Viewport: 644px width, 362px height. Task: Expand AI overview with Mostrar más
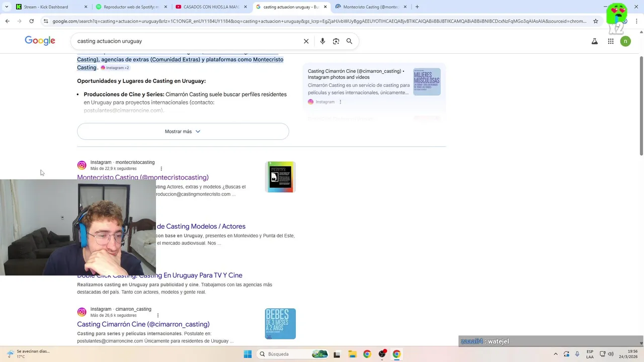[183, 131]
